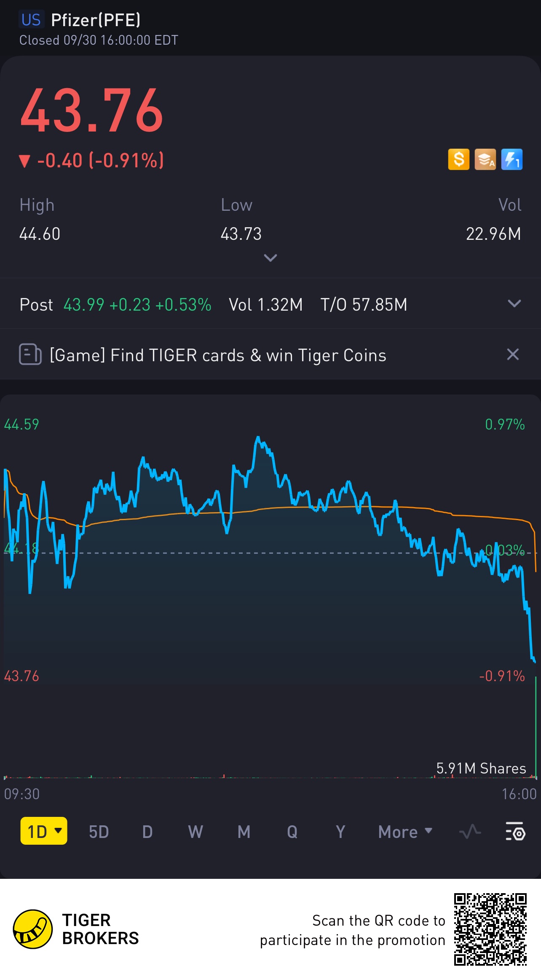This screenshot has width=541, height=980.
Task: Expand more stats chevron below Low
Action: click(x=270, y=258)
